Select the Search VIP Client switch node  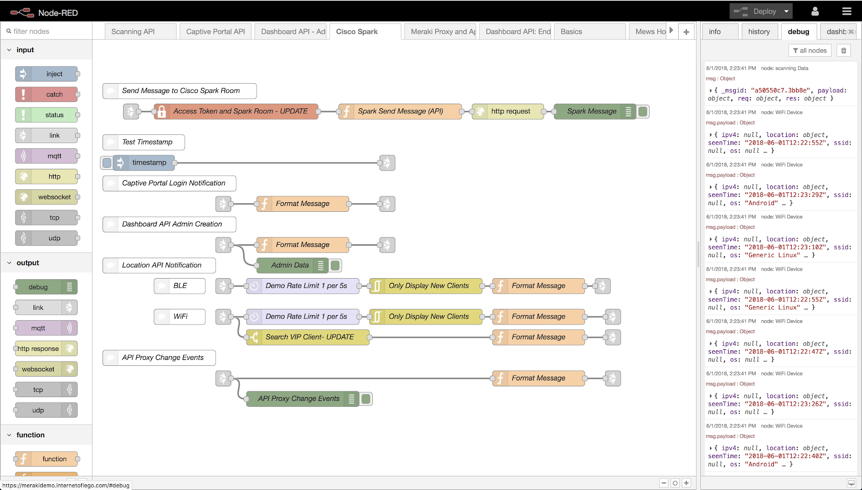[308, 337]
